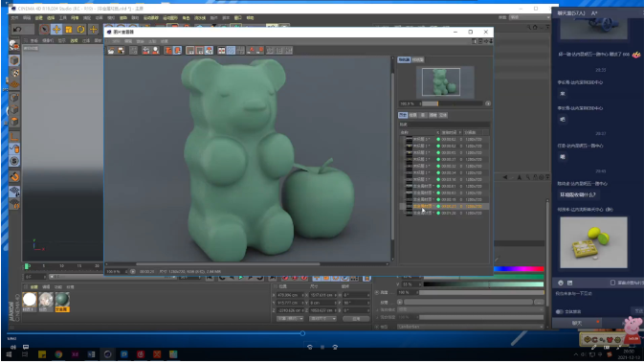The image size is (644, 363).
Task: Seek using the video progress bar handle
Action: tap(302, 333)
